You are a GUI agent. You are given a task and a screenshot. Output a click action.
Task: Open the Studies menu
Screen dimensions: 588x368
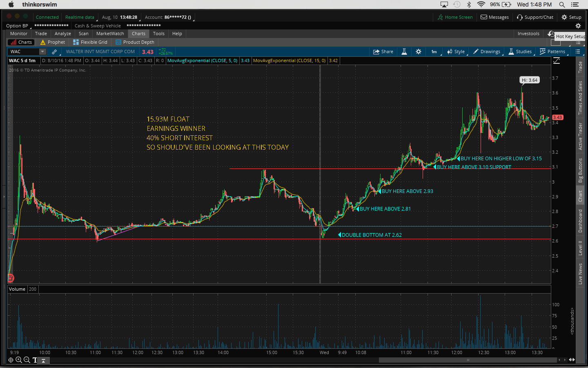520,52
